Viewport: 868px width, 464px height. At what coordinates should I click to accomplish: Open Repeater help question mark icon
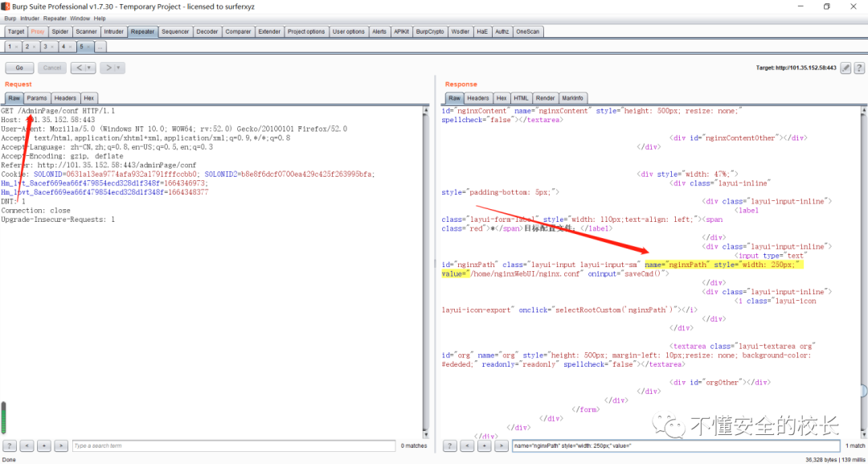[858, 68]
